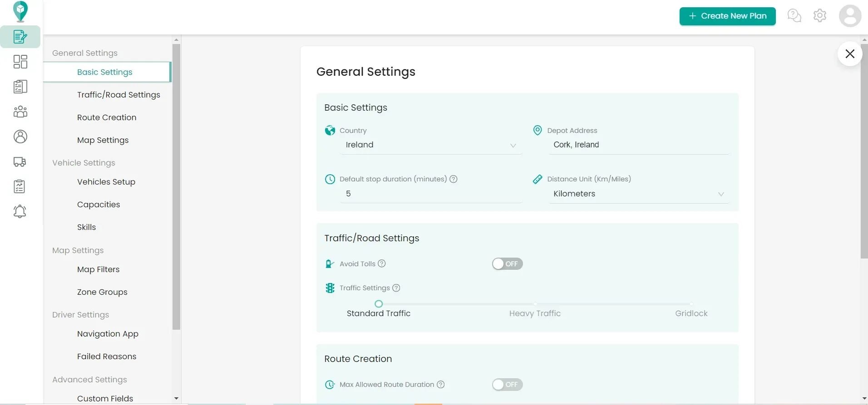
Task: Click the team members group icon
Action: [x=20, y=112]
